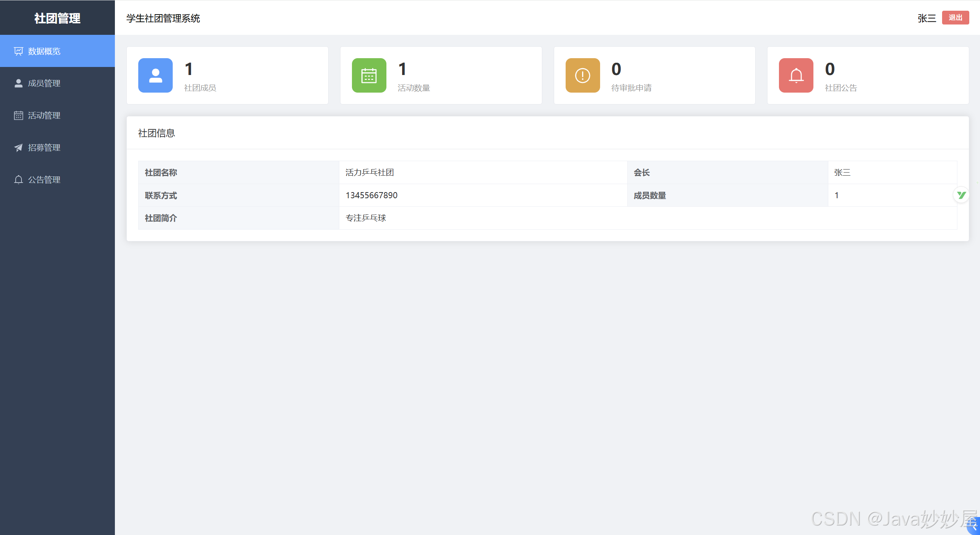Image resolution: width=980 pixels, height=535 pixels.
Task: Click the count above 活动数量
Action: 402,69
